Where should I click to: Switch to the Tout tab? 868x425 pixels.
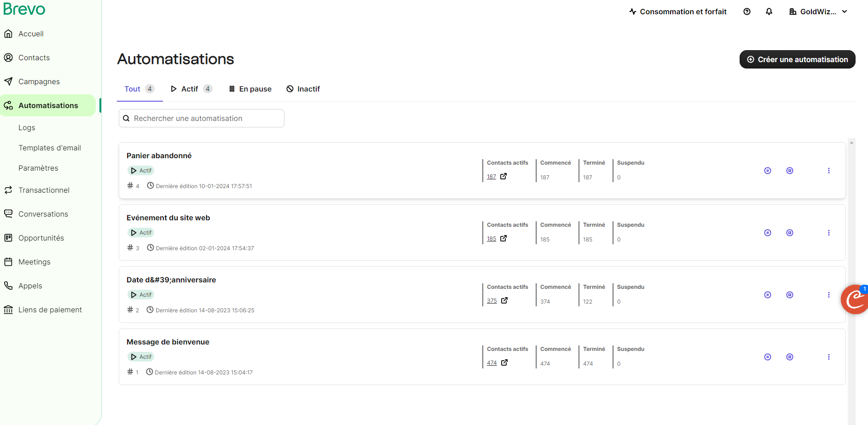click(x=139, y=89)
